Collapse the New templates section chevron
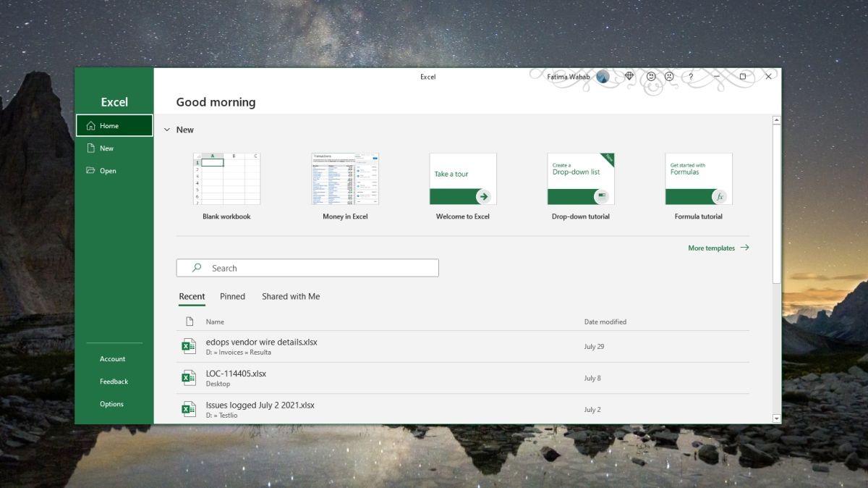868x488 pixels. coord(166,130)
